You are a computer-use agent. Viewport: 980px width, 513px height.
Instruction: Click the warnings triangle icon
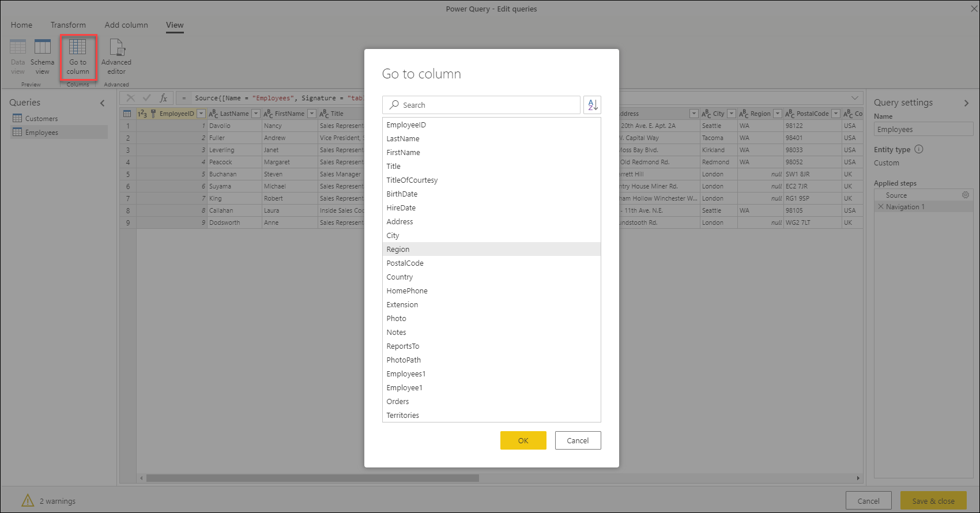(28, 500)
